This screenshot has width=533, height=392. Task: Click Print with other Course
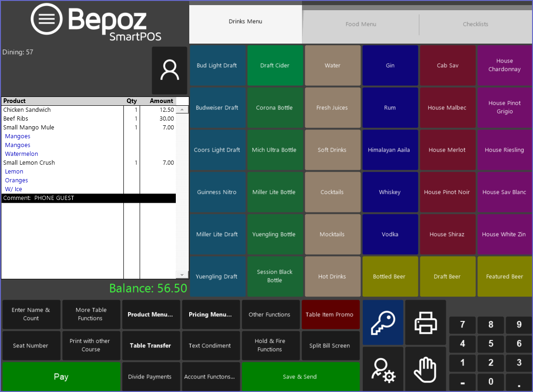91,345
